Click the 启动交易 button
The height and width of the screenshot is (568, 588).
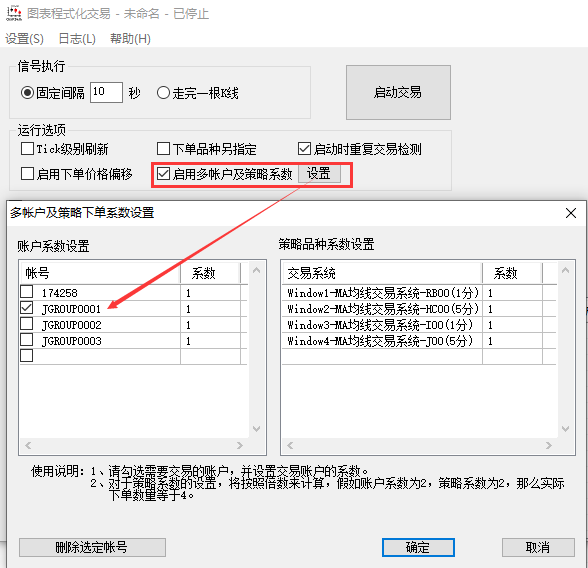coord(398,92)
